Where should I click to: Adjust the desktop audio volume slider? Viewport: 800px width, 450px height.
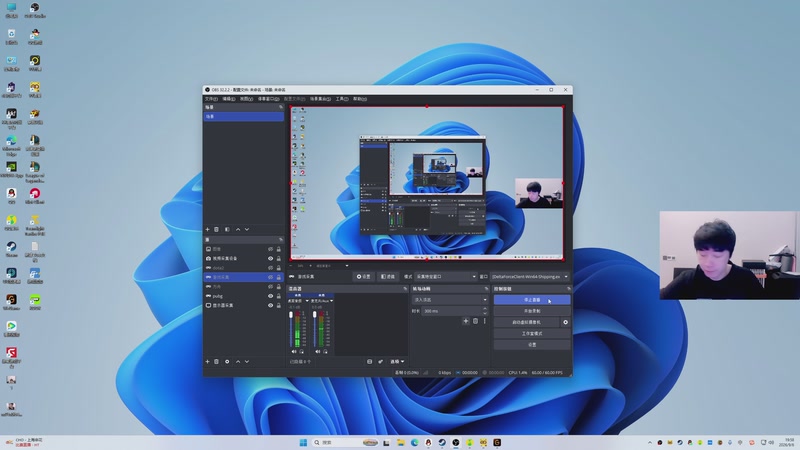click(291, 330)
